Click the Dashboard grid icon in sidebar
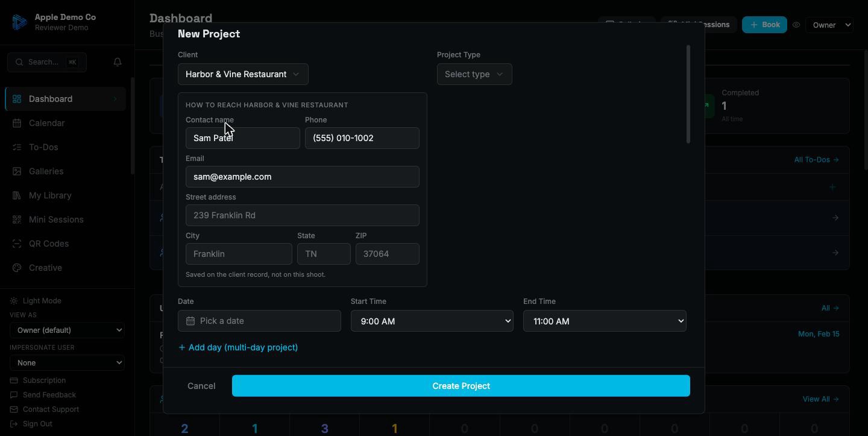The width and height of the screenshot is (868, 436). 17,99
